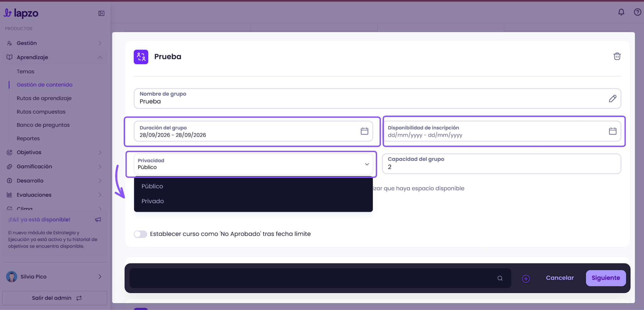Viewport: 644px width, 310px height.
Task: Open Banco de preguntas
Action: tap(43, 125)
